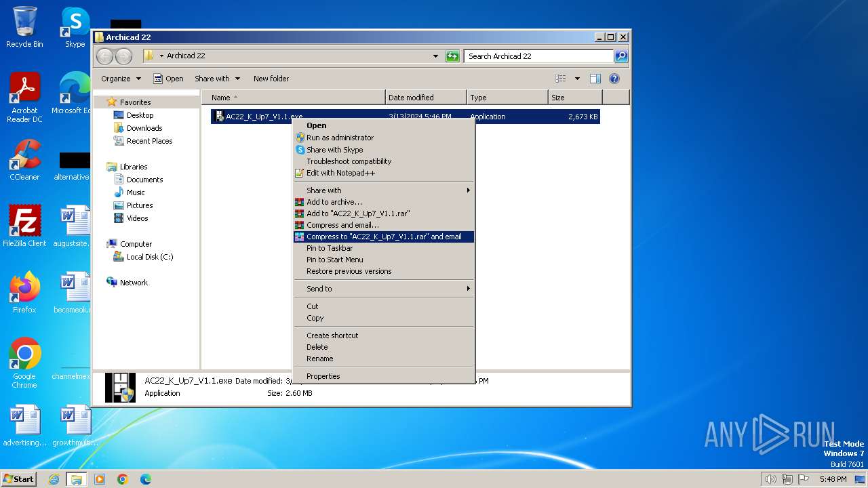
Task: Open the Organize dropdown menu
Action: pos(121,79)
